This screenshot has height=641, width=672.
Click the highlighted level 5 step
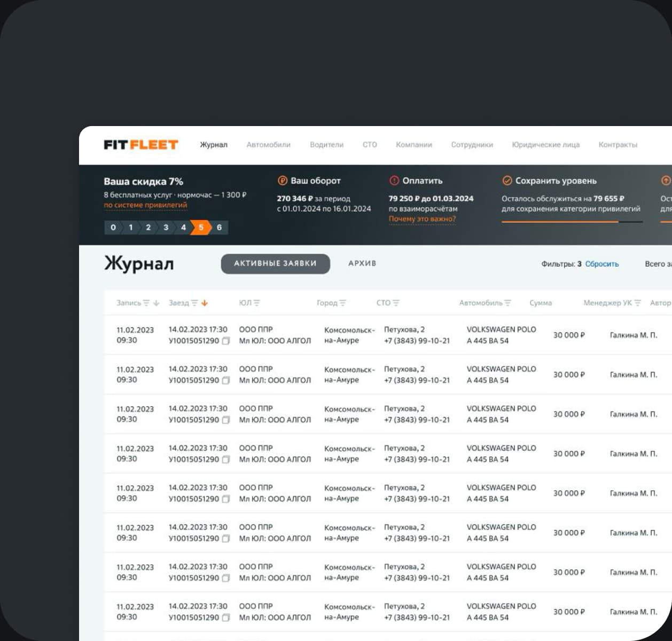[201, 228]
